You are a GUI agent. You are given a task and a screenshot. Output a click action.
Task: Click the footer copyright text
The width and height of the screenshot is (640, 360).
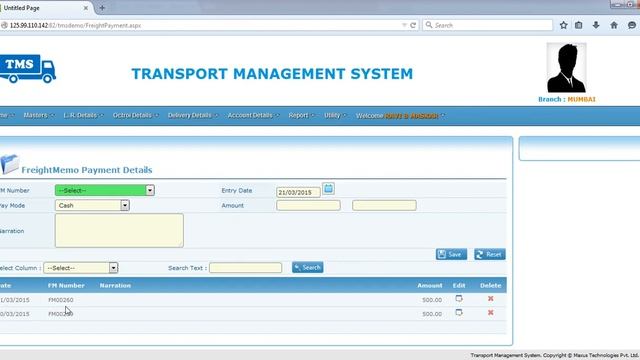pos(555,356)
